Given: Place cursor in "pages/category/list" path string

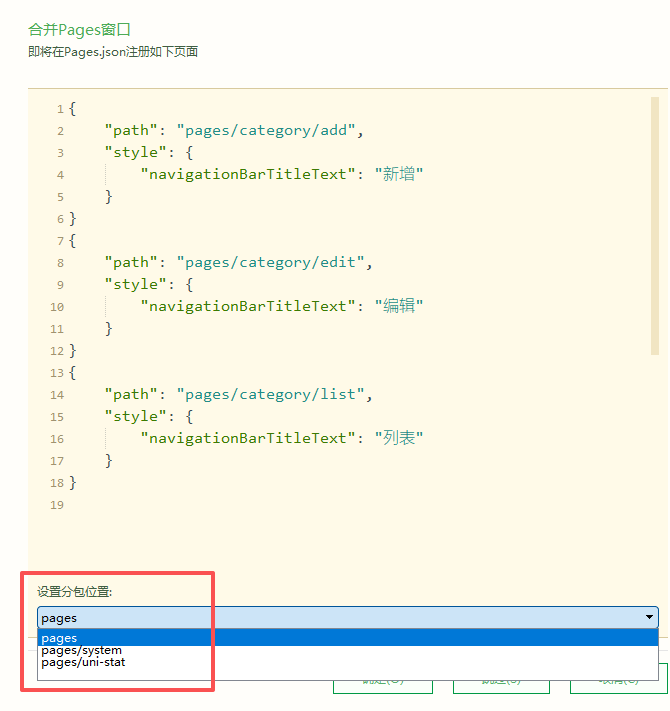Looking at the screenshot, I should [266, 394].
